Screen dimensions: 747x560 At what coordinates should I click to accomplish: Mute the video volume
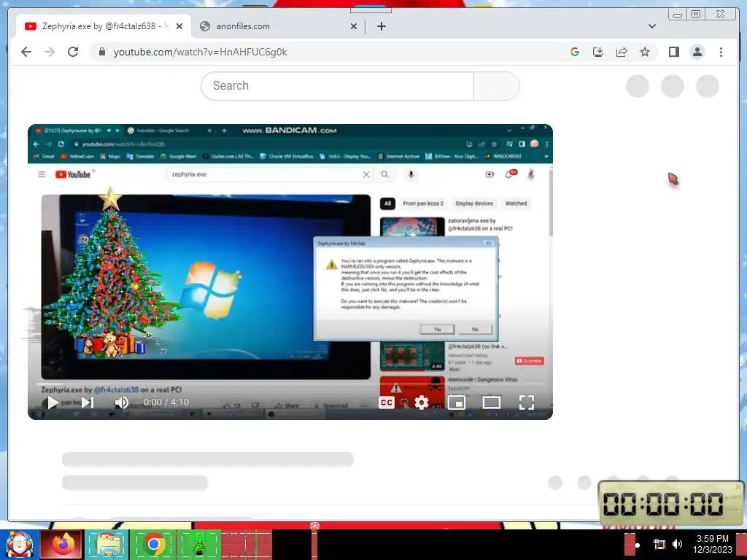[122, 402]
